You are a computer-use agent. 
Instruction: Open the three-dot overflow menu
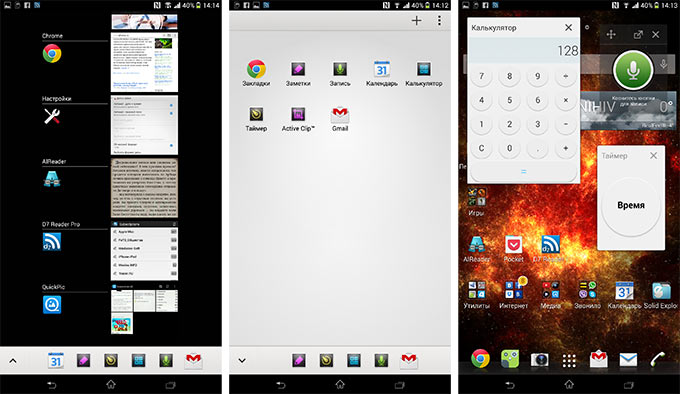click(439, 20)
